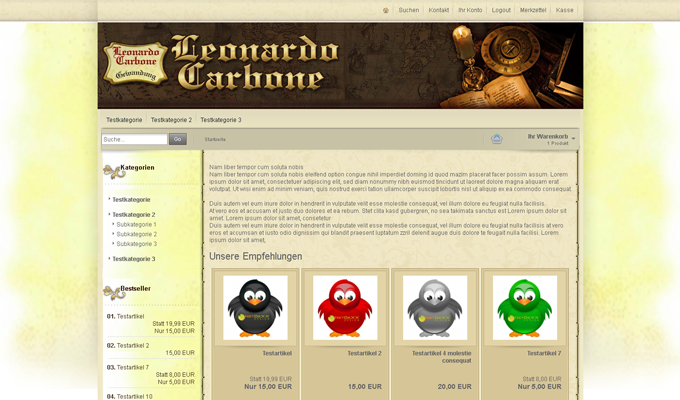Open Testkategorie 3 in sidebar categories

pyautogui.click(x=134, y=259)
